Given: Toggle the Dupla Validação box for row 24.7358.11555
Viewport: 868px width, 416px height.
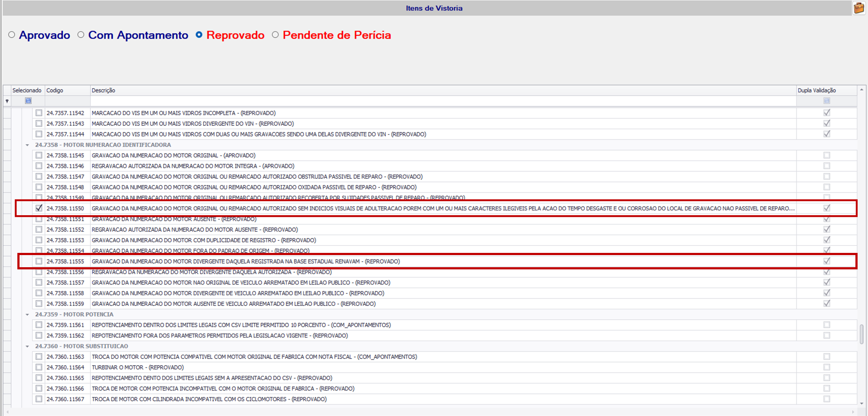Looking at the screenshot, I should click(x=827, y=261).
